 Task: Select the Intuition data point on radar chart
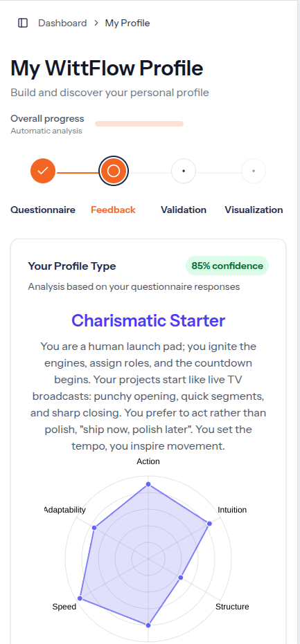pyautogui.click(x=209, y=524)
